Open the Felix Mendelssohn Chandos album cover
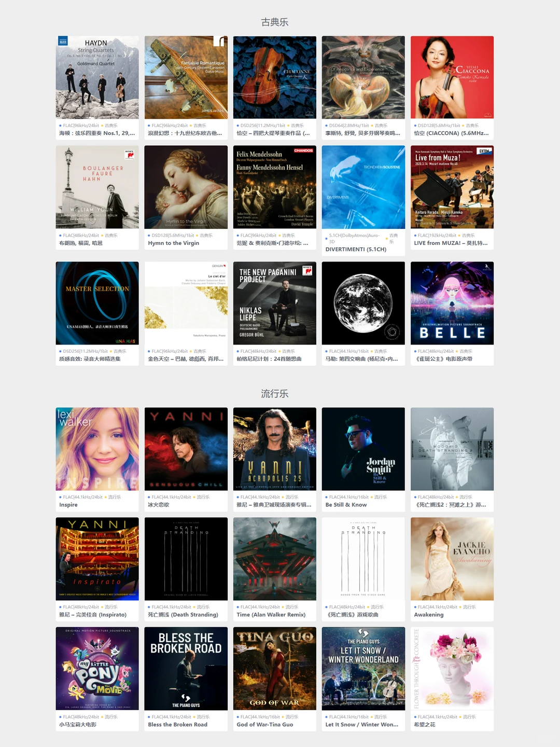560x747 pixels. [x=275, y=187]
